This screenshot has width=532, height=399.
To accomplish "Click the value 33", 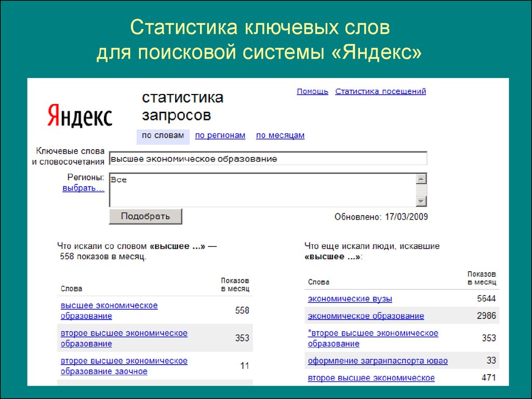I will click(x=491, y=361).
